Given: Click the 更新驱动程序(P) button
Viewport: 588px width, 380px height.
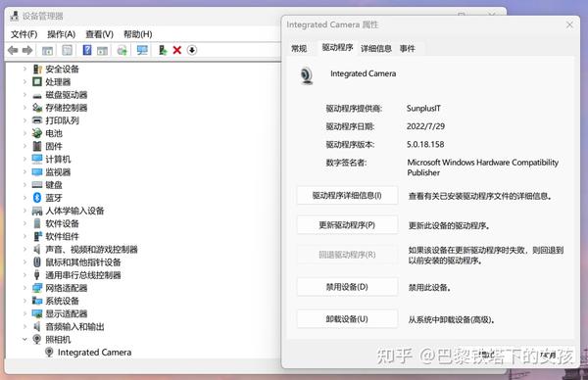Looking at the screenshot, I should (347, 225).
